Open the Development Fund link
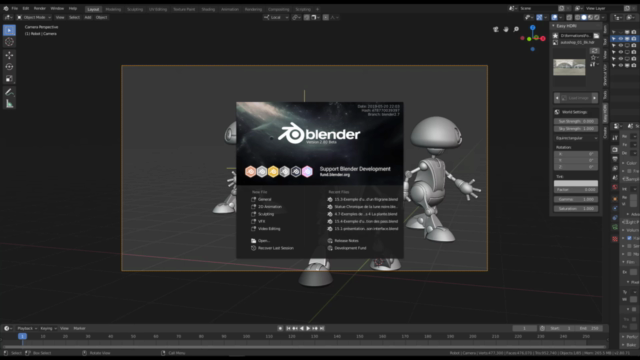The height and width of the screenshot is (360, 640). [350, 248]
